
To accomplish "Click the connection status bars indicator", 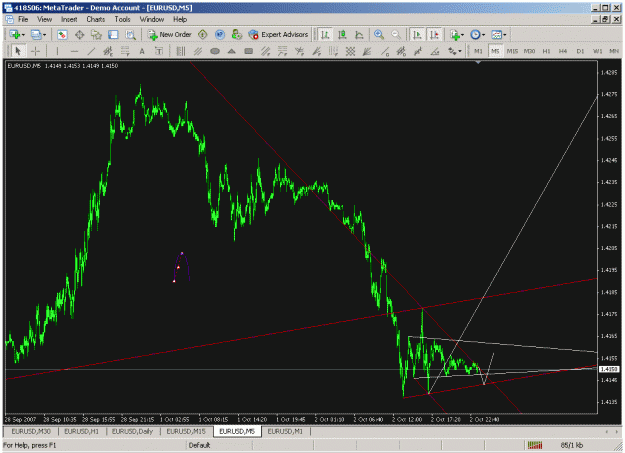I will tap(535, 445).
